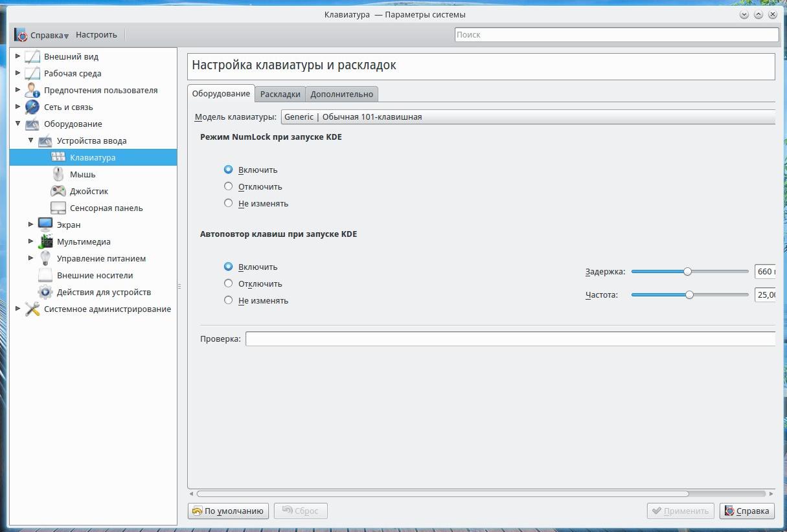Select Не изменять for key autorepeat

(228, 300)
